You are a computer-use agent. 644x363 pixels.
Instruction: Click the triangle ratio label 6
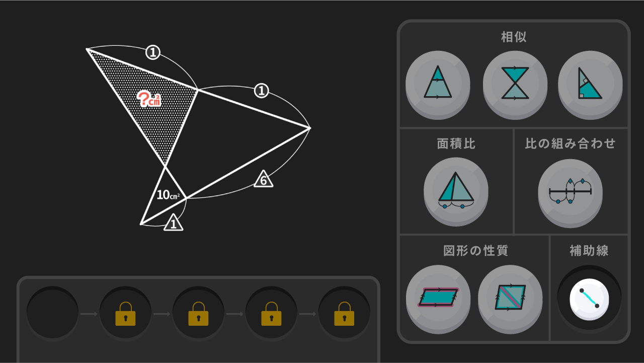[x=264, y=179]
